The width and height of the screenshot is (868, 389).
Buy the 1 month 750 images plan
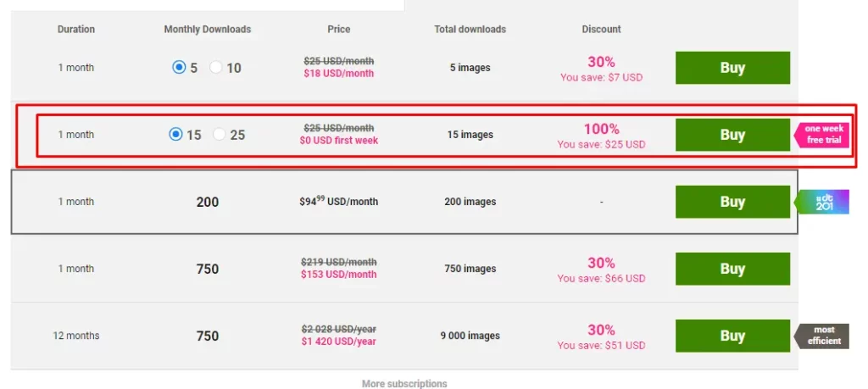(x=732, y=269)
